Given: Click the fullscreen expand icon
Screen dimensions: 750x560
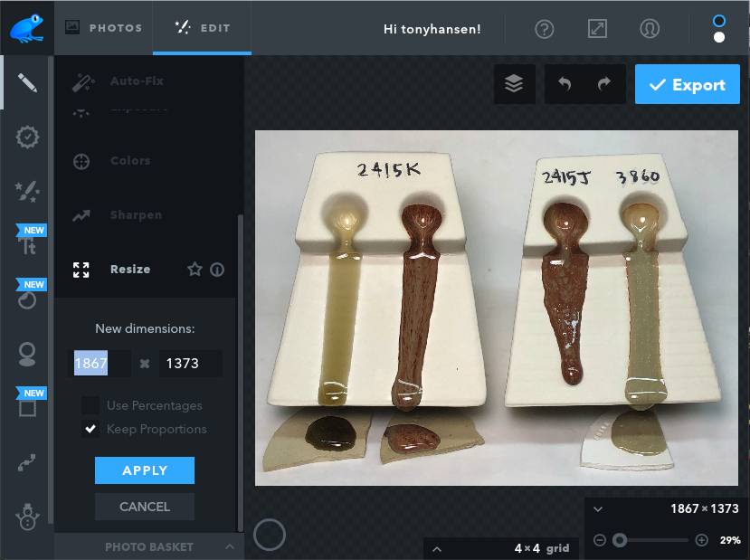Looking at the screenshot, I should (597, 29).
